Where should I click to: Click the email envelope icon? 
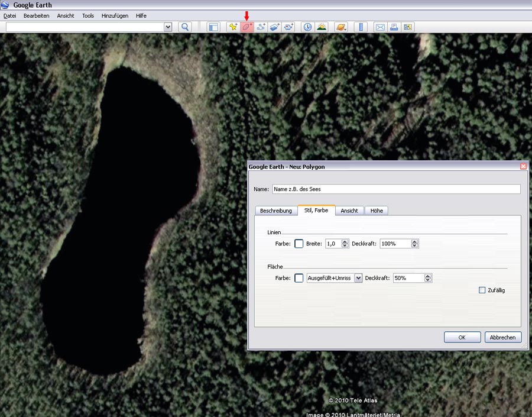tap(379, 27)
